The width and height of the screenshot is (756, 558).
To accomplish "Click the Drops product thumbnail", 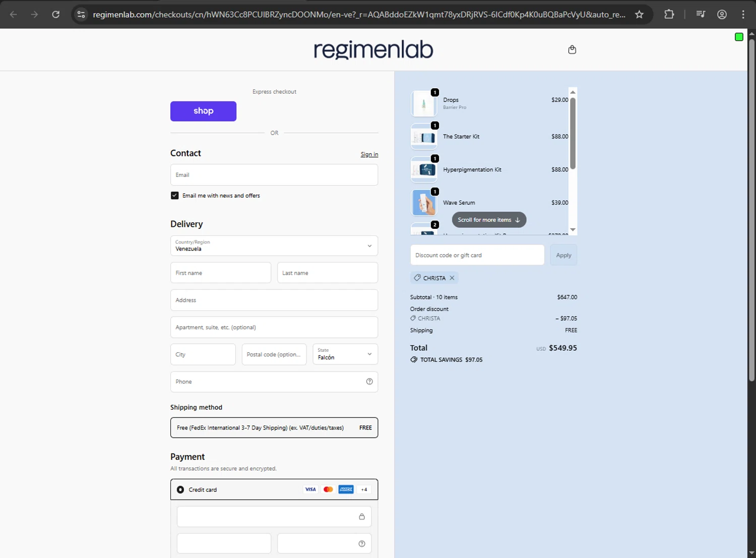I will pos(424,104).
